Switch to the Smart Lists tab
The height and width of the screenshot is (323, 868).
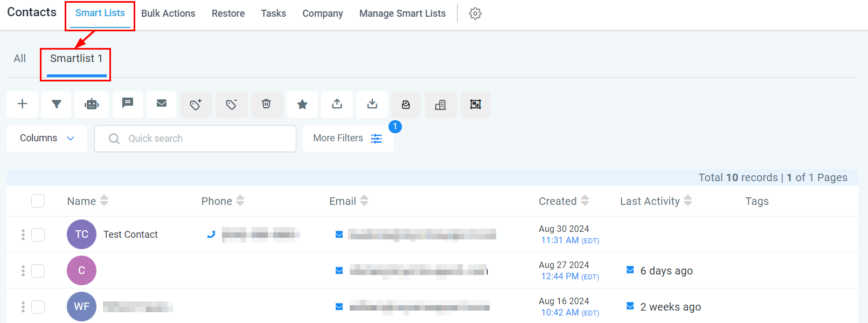point(100,13)
